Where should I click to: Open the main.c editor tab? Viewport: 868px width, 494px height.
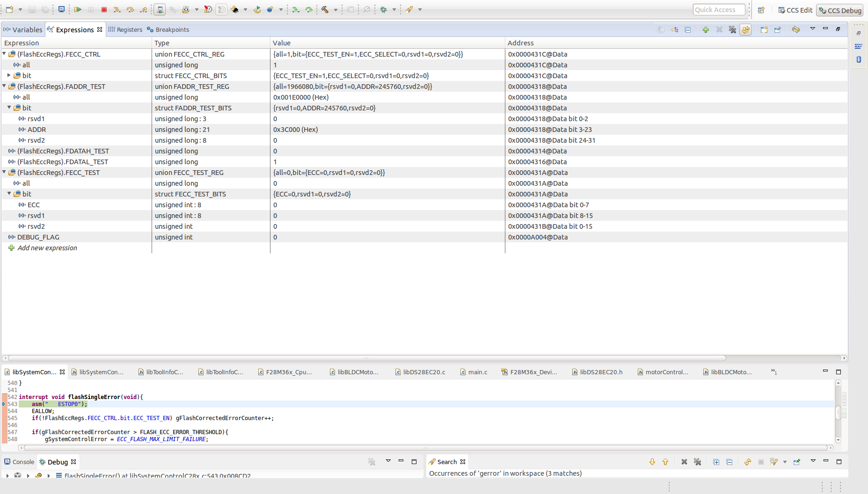point(474,372)
